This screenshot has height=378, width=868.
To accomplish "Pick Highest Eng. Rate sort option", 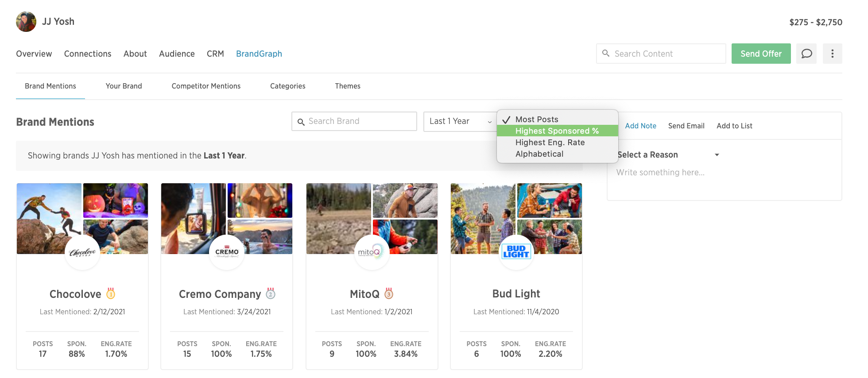I will coord(558,142).
